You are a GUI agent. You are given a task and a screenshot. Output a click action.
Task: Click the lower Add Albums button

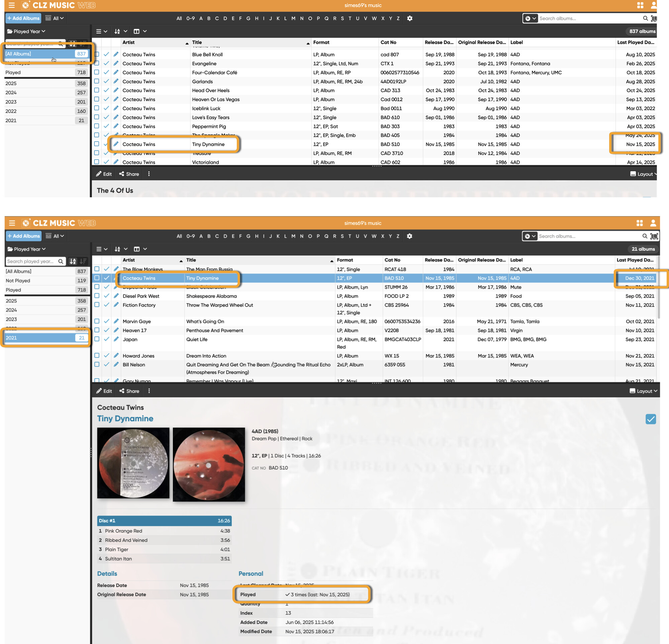(23, 236)
